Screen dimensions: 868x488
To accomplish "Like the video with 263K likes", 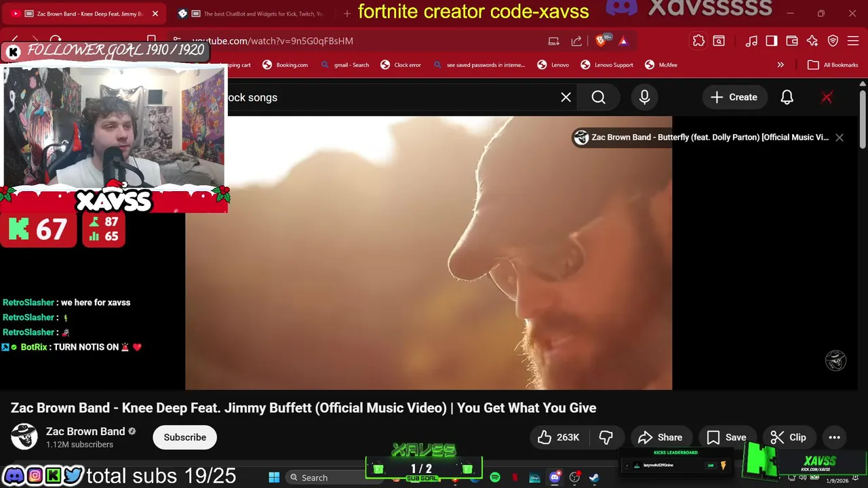I will pyautogui.click(x=559, y=437).
